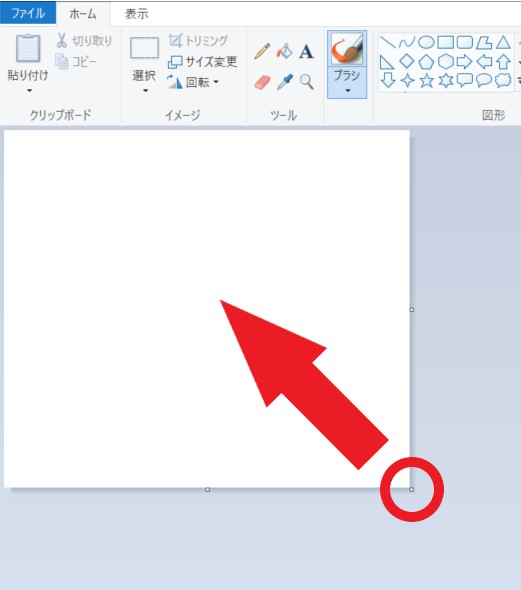
Task: Select the Eraser tool
Action: 262,82
